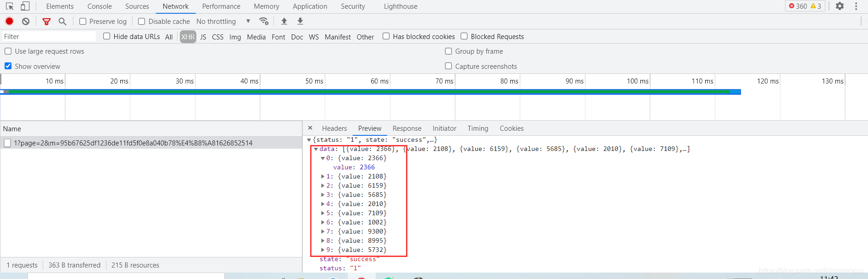Filter requests by CSS
This screenshot has height=279, width=868.
click(218, 37)
